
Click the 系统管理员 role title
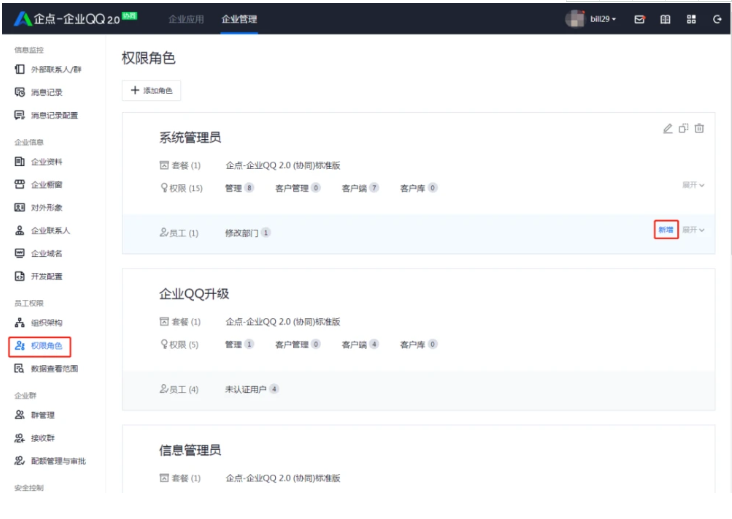[x=190, y=138]
